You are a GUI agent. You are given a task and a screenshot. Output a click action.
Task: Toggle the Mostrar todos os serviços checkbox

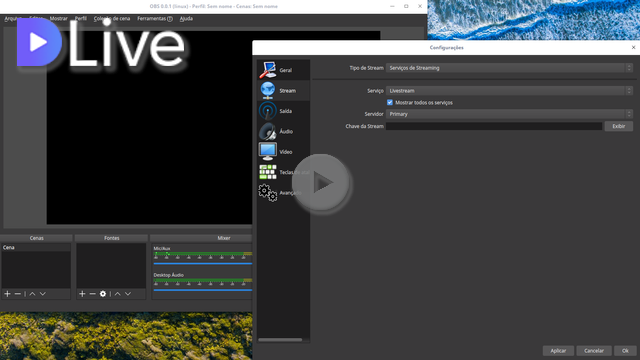pos(390,102)
